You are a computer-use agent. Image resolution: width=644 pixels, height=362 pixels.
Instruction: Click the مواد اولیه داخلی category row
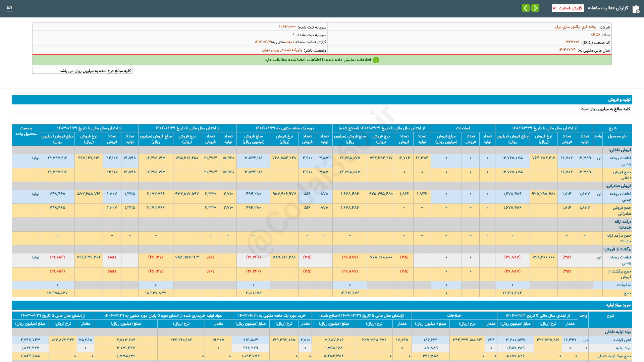point(322,332)
